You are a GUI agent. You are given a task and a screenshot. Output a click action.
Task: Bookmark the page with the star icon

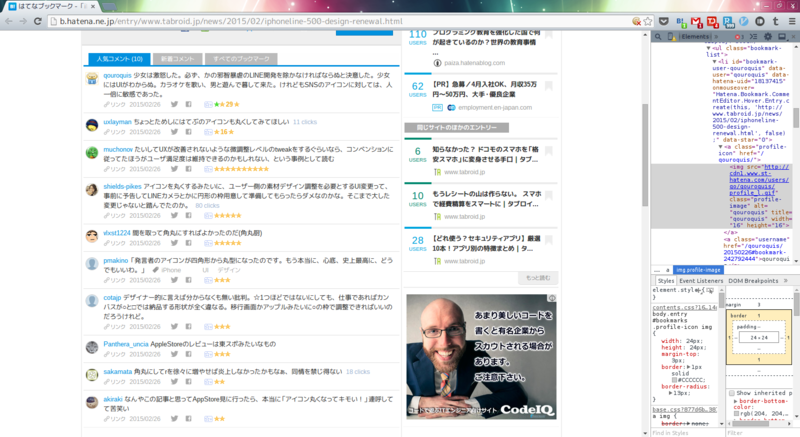point(648,21)
